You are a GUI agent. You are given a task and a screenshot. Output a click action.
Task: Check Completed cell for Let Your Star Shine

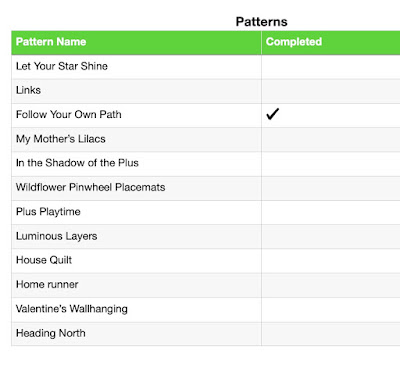click(x=331, y=67)
